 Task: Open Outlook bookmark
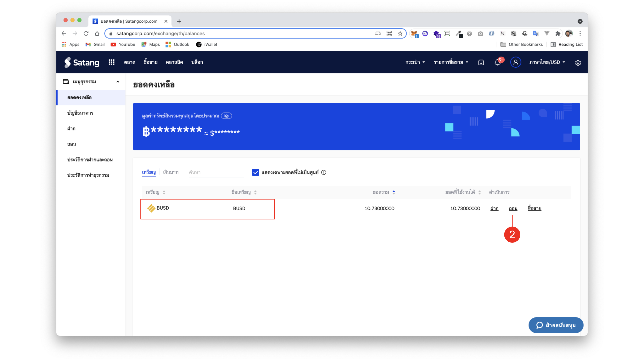click(x=178, y=44)
